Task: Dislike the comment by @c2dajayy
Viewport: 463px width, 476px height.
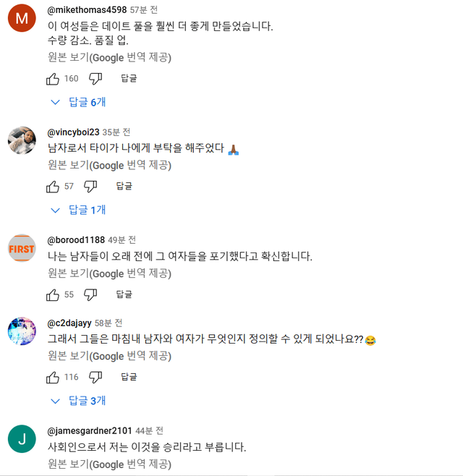Action: pos(95,377)
